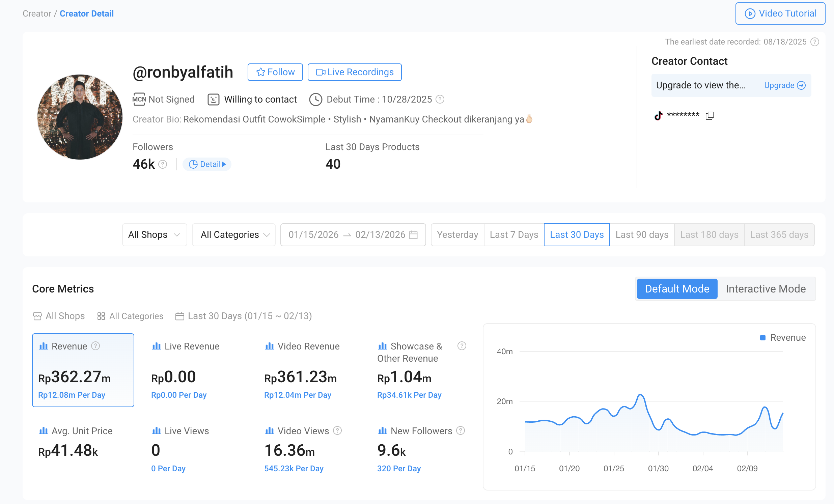Viewport: 834px width, 504px height.
Task: Click the help icon next to New Followers
Action: (x=460, y=430)
